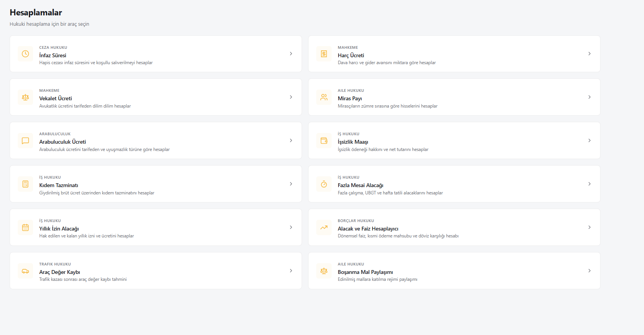The image size is (644, 335).
Task: Click 'Fazla çalışma, UBGT ve hafta tatili alacaklarını hesaplar'
Action: click(x=390, y=193)
